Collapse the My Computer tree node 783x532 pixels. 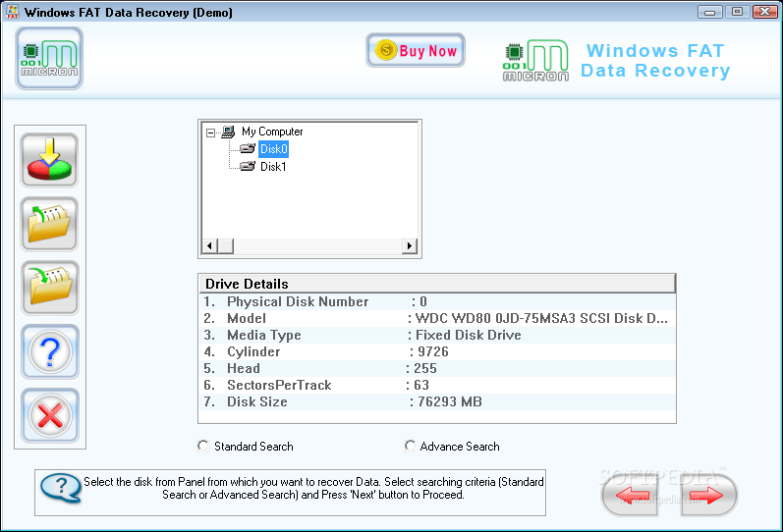210,133
